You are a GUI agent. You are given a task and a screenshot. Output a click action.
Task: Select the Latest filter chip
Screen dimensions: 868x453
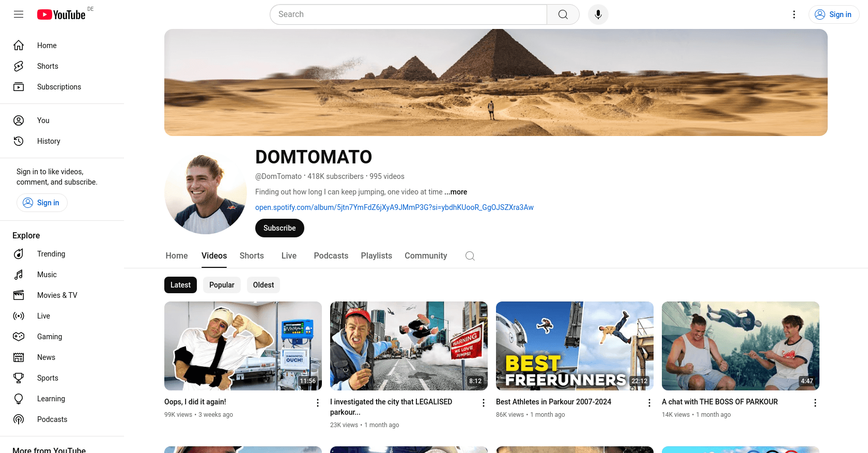[x=180, y=285]
